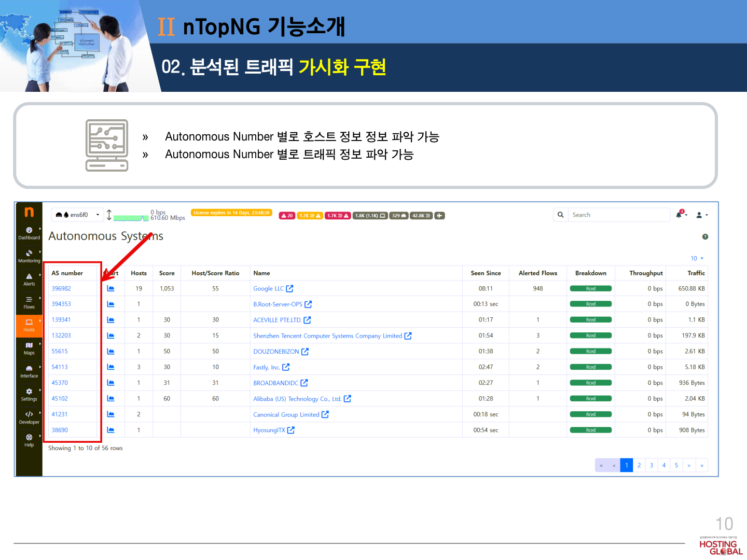Click the notifications bell icon
The height and width of the screenshot is (560, 747).
point(680,214)
